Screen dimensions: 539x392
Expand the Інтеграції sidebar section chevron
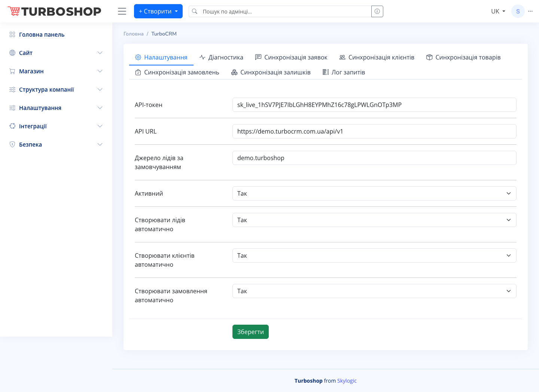pos(100,126)
